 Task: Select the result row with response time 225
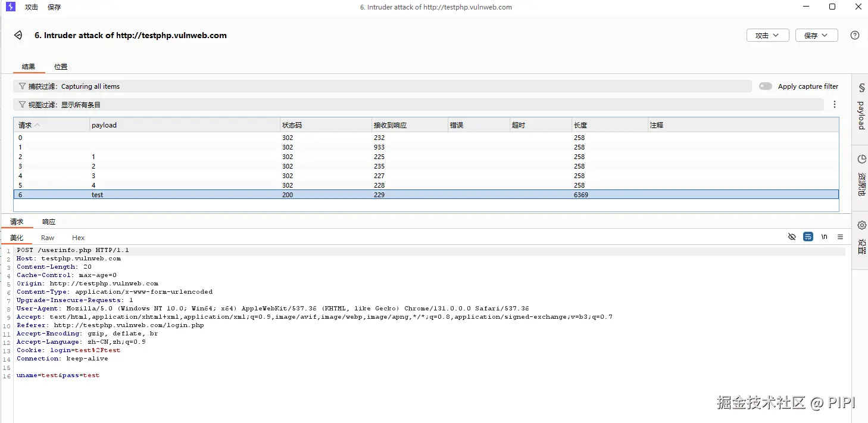tap(426, 157)
